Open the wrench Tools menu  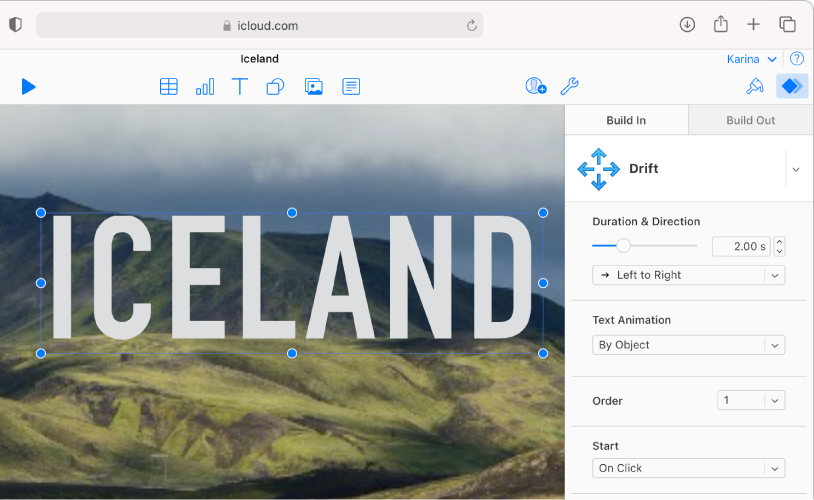coord(569,87)
